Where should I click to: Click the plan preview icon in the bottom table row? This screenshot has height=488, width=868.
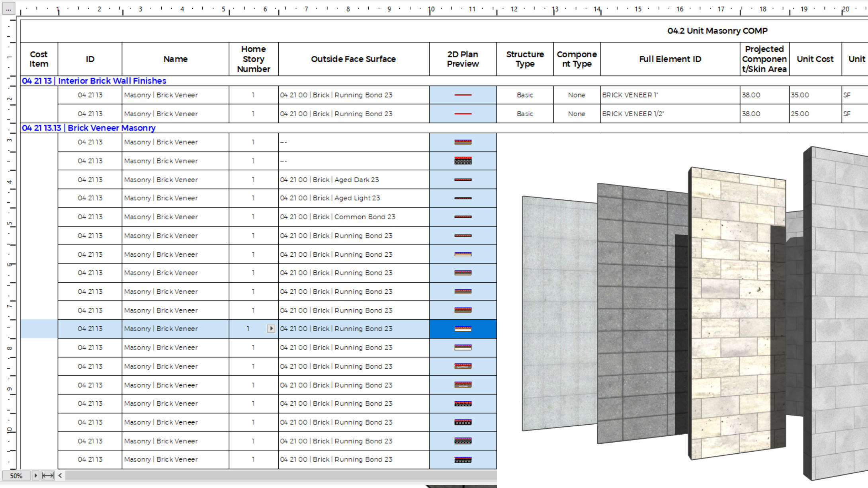pos(463,460)
